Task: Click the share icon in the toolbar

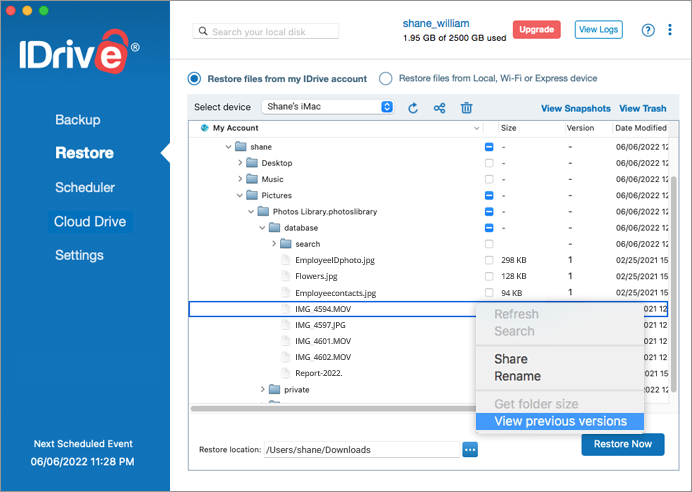Action: pyautogui.click(x=439, y=108)
